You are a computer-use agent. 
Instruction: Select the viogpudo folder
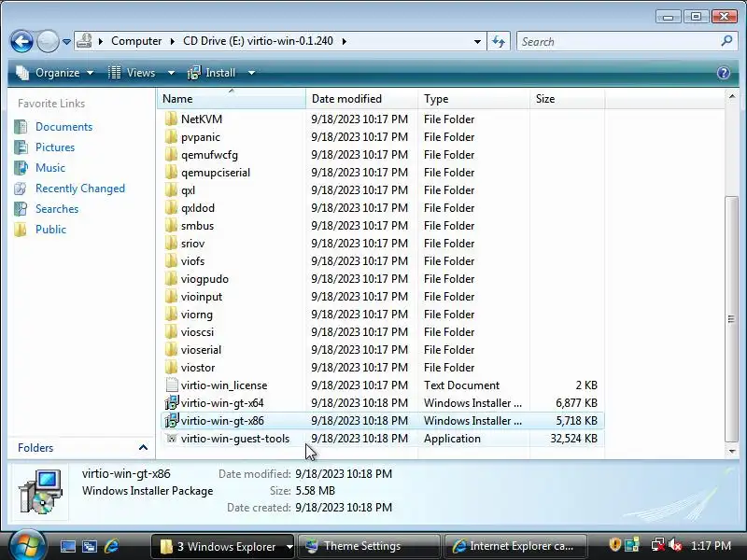(x=204, y=278)
